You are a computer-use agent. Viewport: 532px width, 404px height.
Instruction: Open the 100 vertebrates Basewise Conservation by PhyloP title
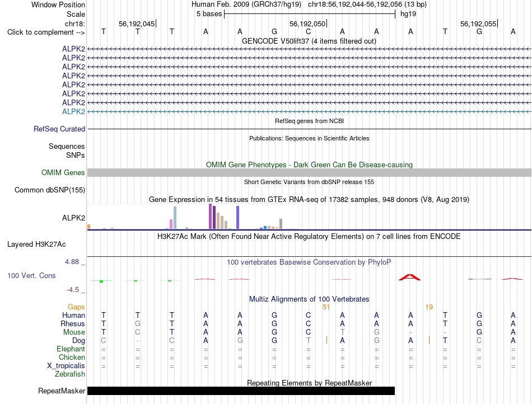(x=309, y=262)
